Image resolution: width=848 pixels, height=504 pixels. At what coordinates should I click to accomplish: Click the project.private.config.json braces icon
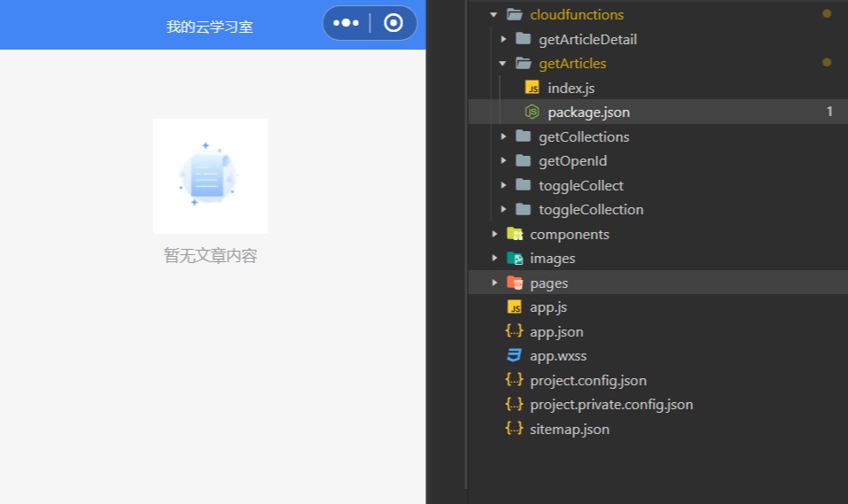click(x=514, y=404)
